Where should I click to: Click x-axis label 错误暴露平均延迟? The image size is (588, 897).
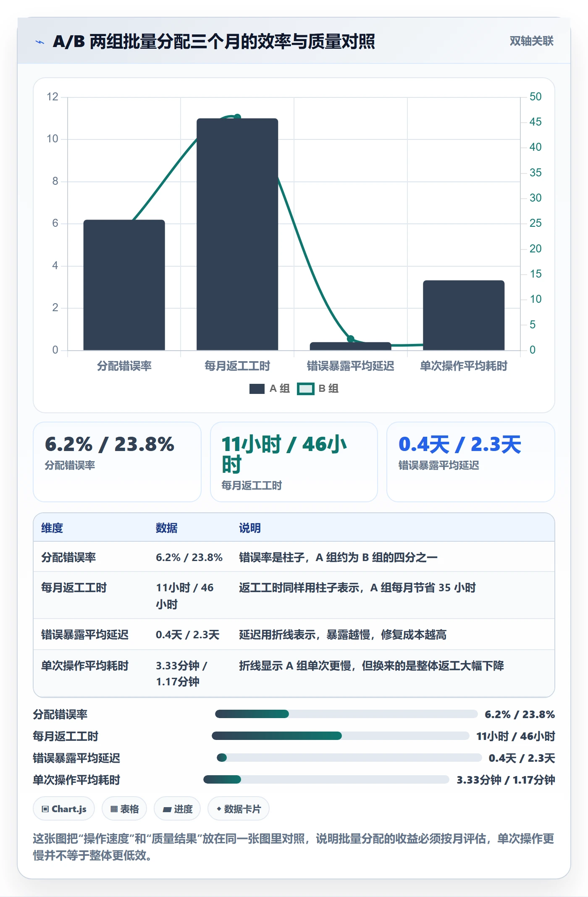coord(351,366)
